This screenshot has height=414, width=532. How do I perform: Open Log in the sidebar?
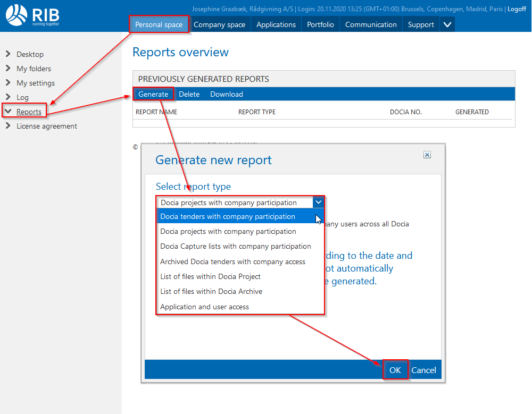pos(23,97)
